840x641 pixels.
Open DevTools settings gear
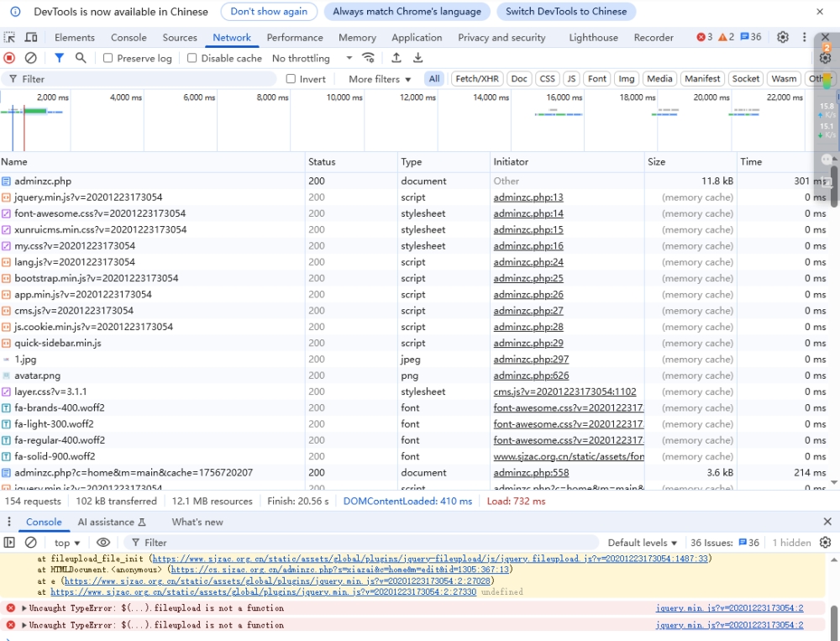783,37
